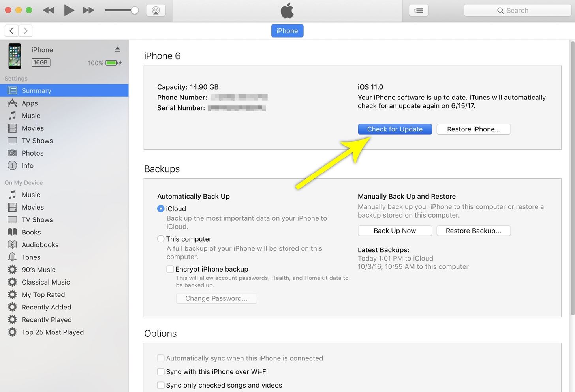Select the iCloud backup radio button

point(161,208)
